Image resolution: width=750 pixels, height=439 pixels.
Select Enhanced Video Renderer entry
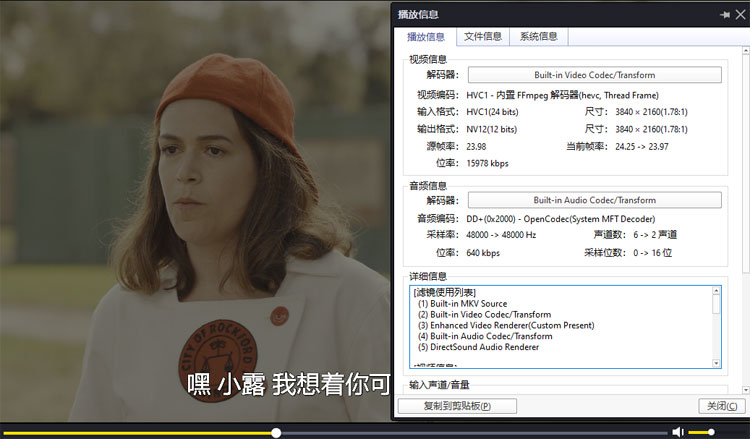510,326
